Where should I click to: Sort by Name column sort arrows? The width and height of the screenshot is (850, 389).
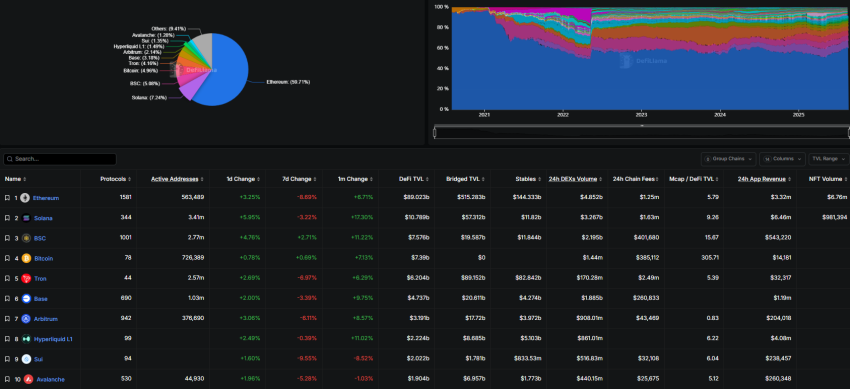point(24,179)
